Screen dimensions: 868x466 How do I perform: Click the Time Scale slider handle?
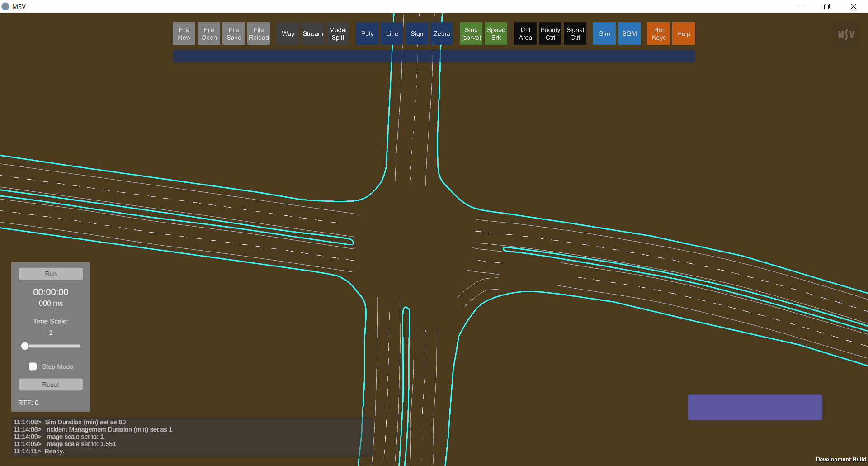(x=25, y=346)
